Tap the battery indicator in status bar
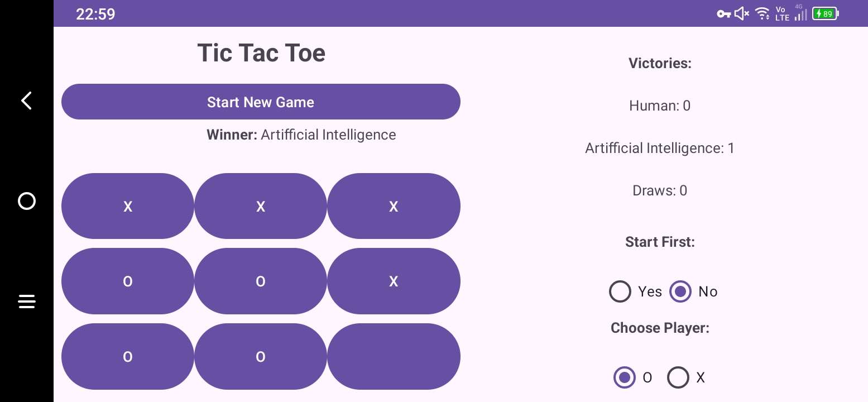The width and height of the screenshot is (868, 402). tap(825, 14)
